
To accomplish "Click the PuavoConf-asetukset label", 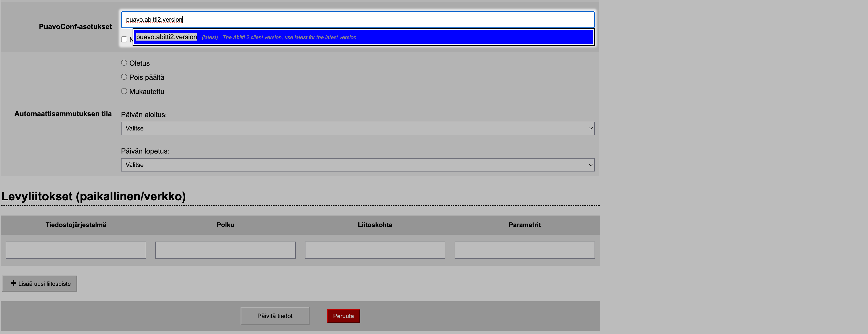I will click(x=75, y=27).
